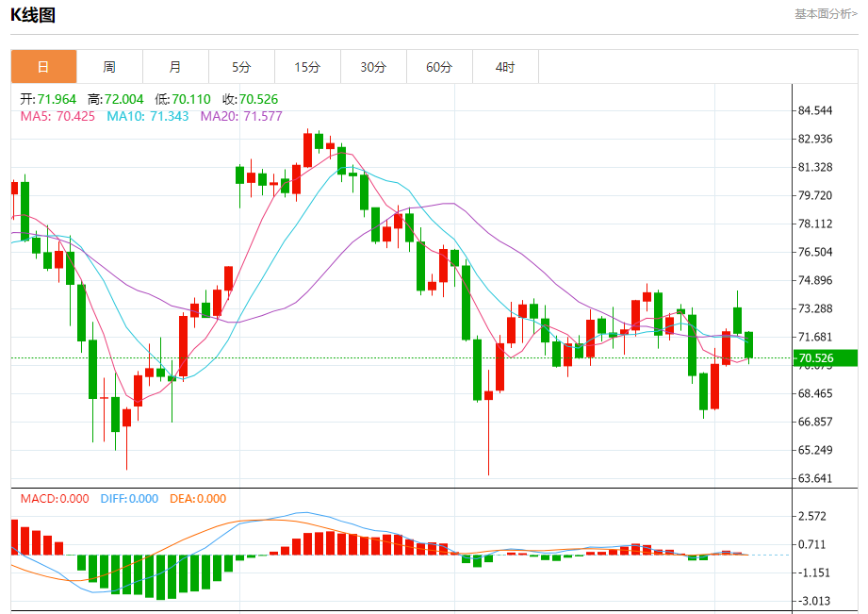Click the 2.572 MACD axis label

coord(812,517)
